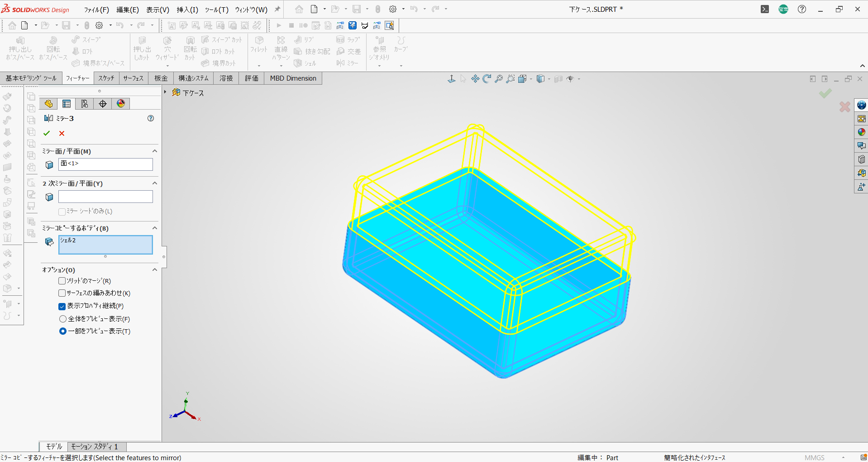Collapse 2次ミラー面/平面 section

pos(155,183)
